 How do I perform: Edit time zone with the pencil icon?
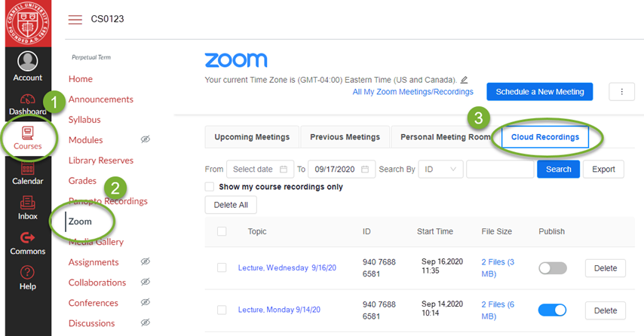coord(464,80)
